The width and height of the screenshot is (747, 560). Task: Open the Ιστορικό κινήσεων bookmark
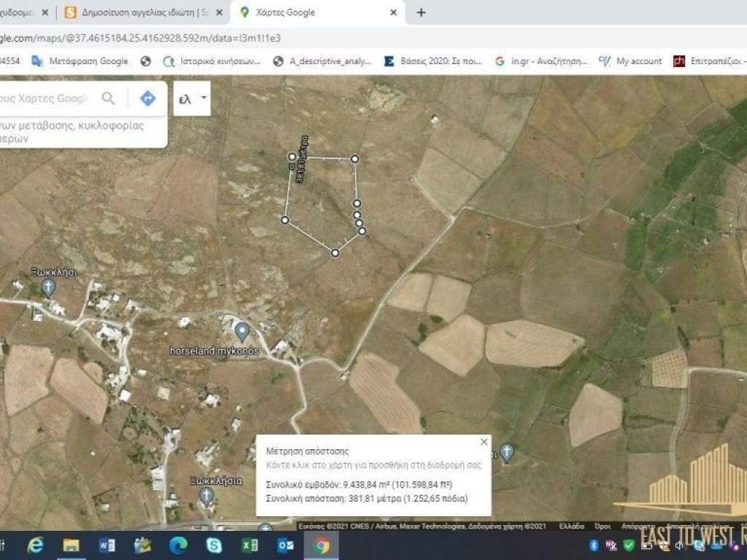[212, 61]
